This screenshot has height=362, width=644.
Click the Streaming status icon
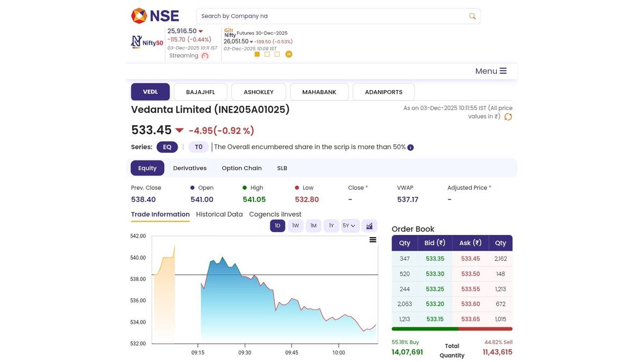[205, 56]
